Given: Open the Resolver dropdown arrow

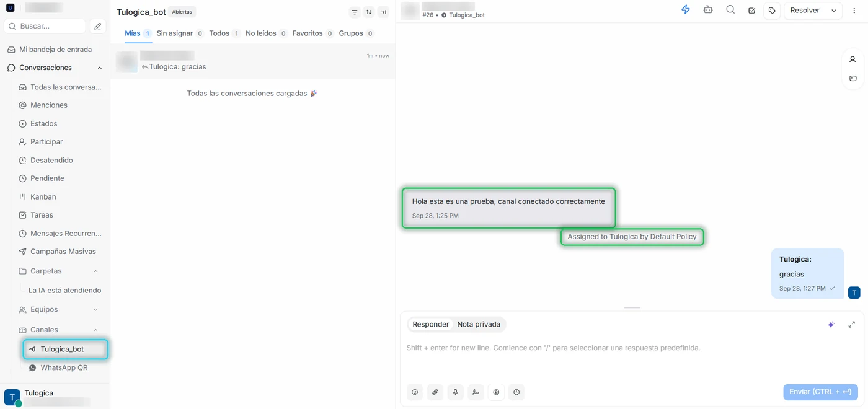Looking at the screenshot, I should pos(834,11).
